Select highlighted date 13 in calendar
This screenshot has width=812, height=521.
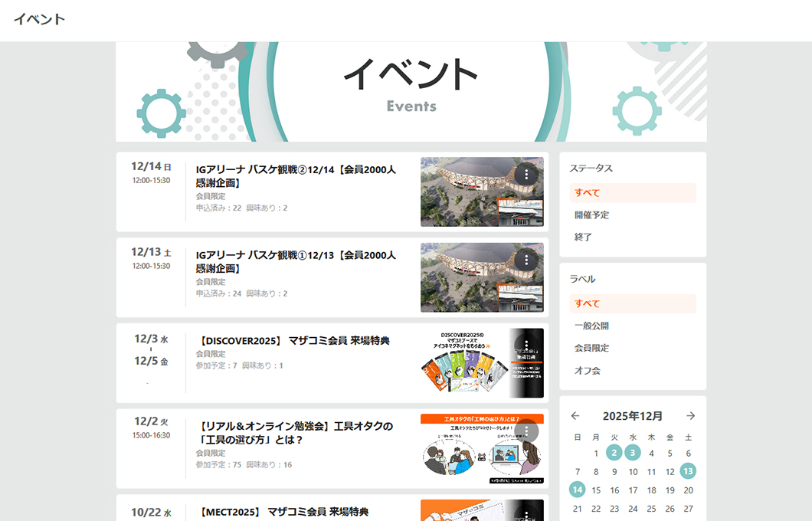point(688,471)
